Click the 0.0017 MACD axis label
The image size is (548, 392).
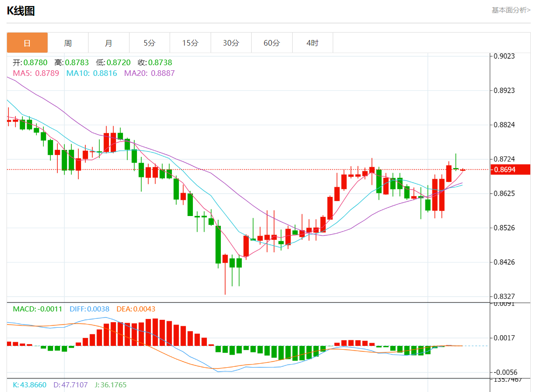(x=504, y=338)
